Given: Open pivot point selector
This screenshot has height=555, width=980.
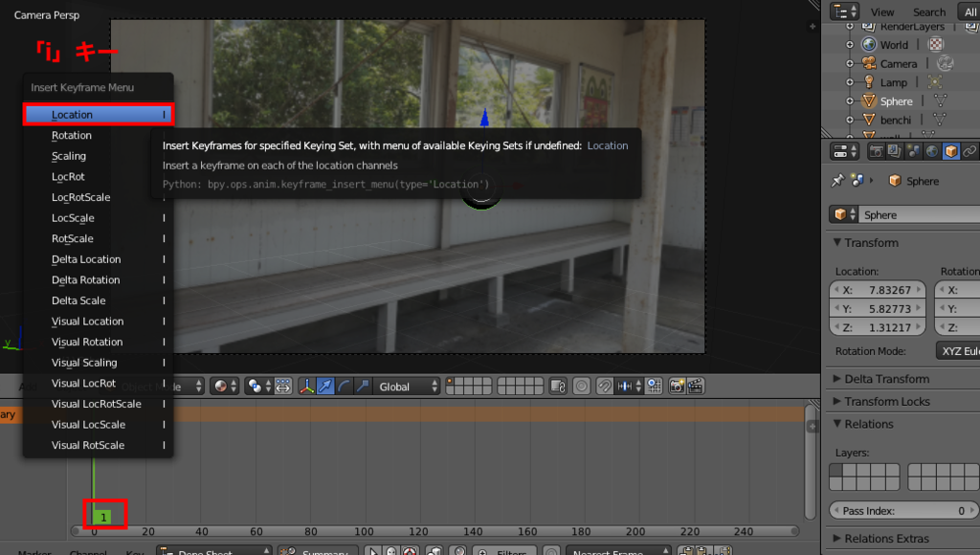Looking at the screenshot, I should (258, 387).
